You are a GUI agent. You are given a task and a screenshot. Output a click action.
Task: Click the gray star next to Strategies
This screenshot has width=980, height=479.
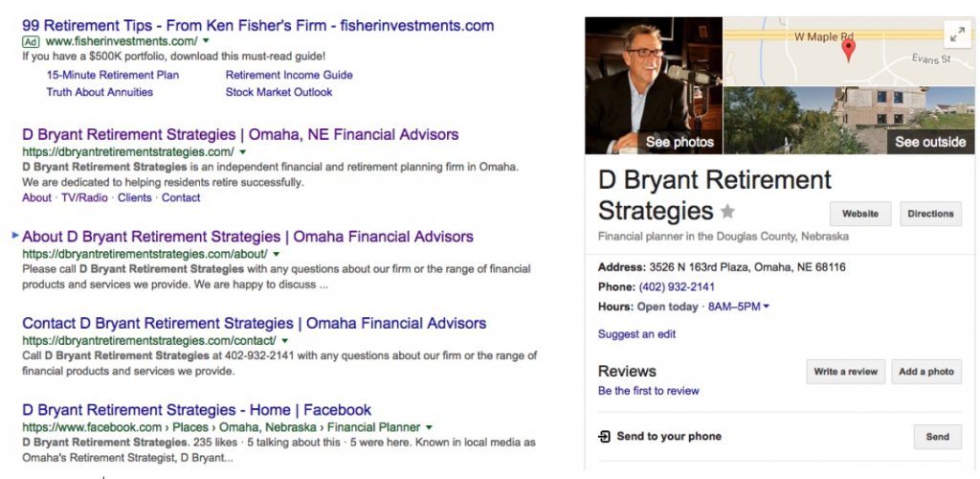pos(727,212)
